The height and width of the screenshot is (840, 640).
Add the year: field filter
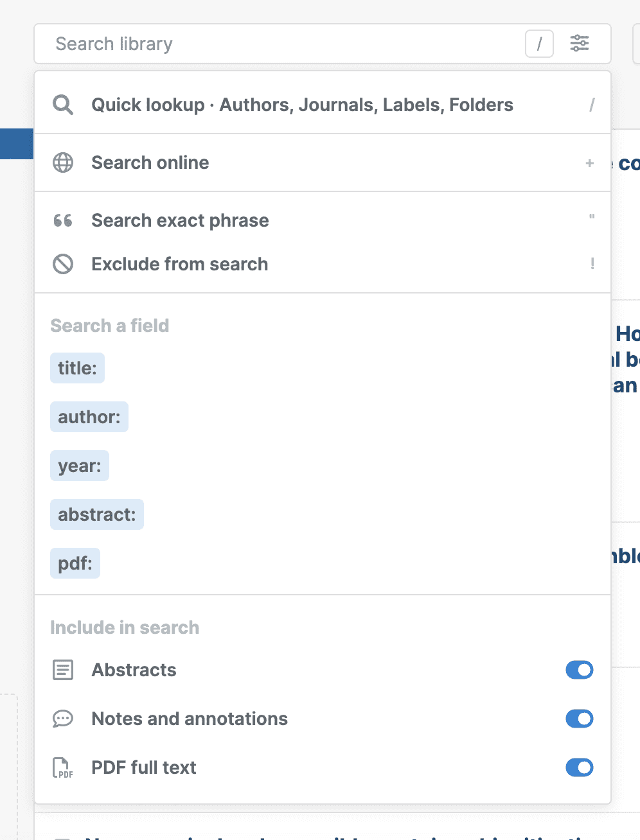pos(80,466)
